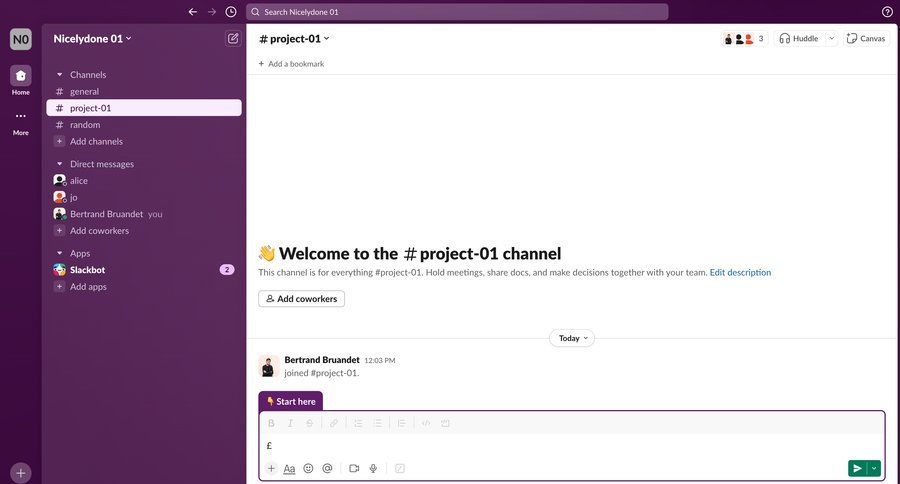The image size is (900, 484).
Task: Record a video clip
Action: 354,468
